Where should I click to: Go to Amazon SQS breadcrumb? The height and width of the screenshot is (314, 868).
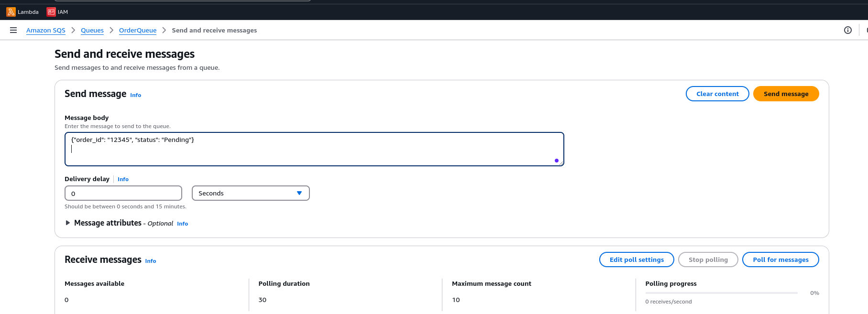pyautogui.click(x=46, y=30)
